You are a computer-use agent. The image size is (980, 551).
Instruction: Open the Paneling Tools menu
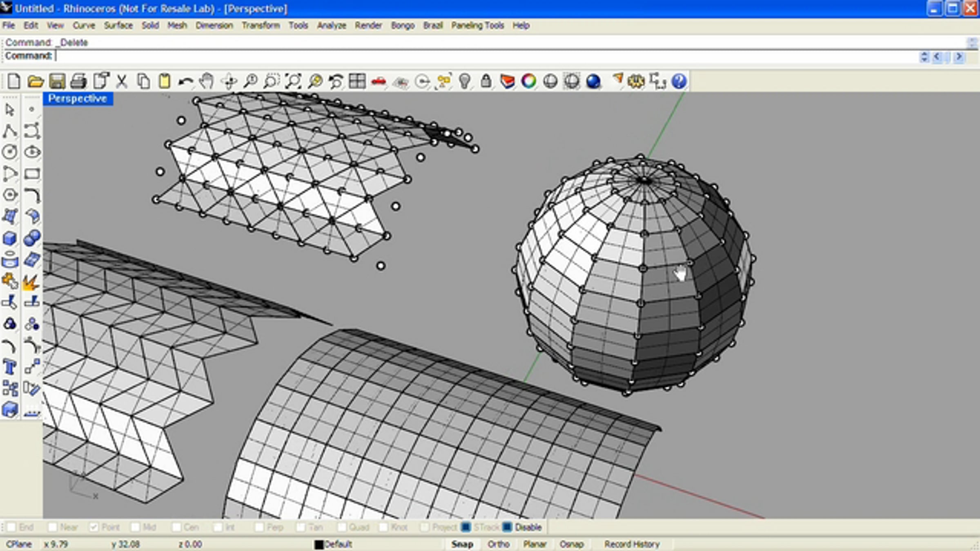click(478, 25)
